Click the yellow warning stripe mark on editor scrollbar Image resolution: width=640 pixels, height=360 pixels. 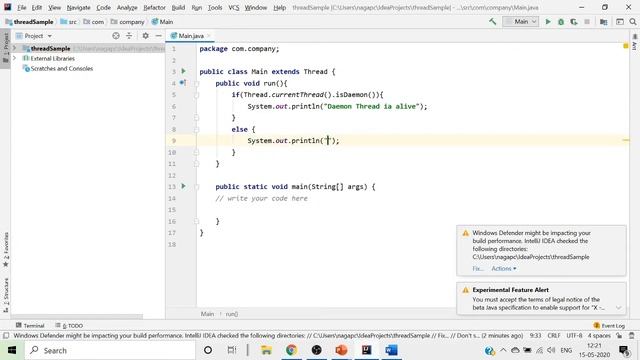coord(626,140)
